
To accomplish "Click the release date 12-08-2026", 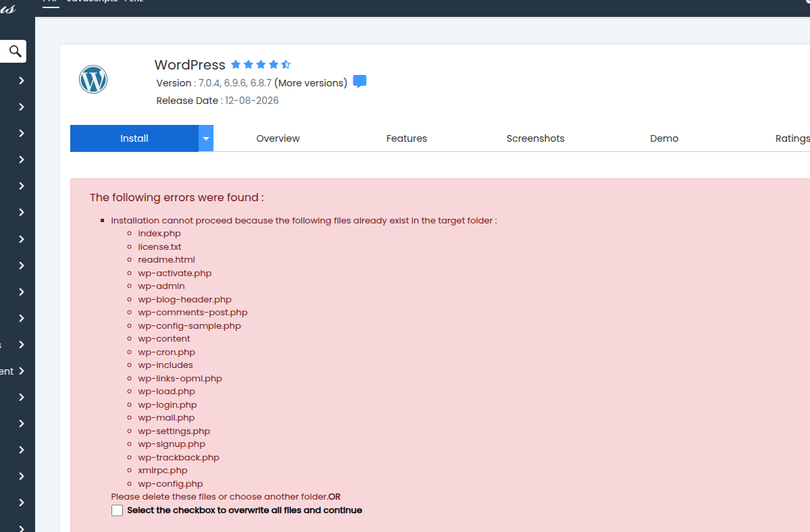I will pos(251,101).
